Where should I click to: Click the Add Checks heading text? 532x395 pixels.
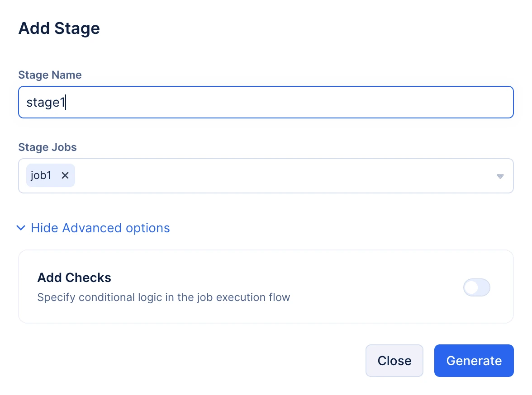pyautogui.click(x=74, y=277)
